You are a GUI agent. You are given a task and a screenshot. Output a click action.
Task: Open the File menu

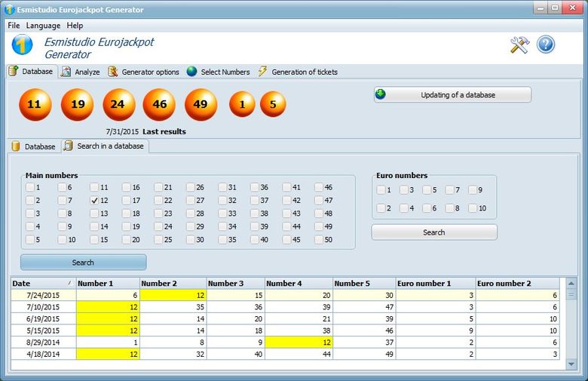(14, 26)
